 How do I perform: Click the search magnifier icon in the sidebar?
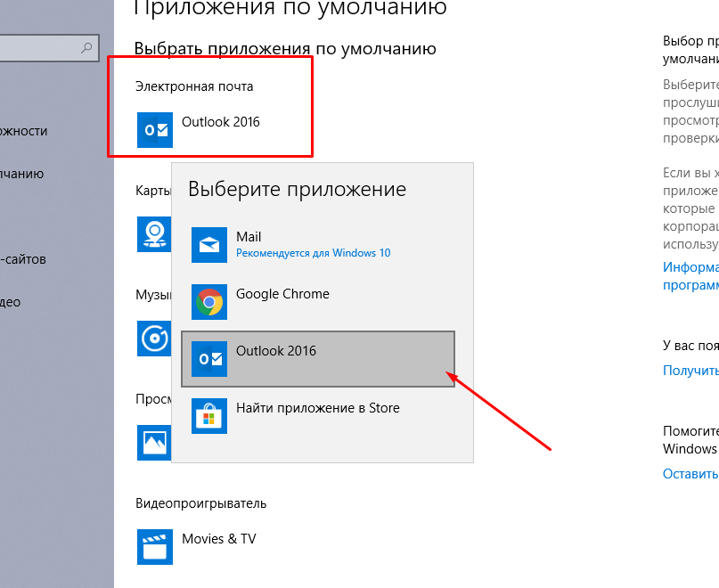[86, 47]
